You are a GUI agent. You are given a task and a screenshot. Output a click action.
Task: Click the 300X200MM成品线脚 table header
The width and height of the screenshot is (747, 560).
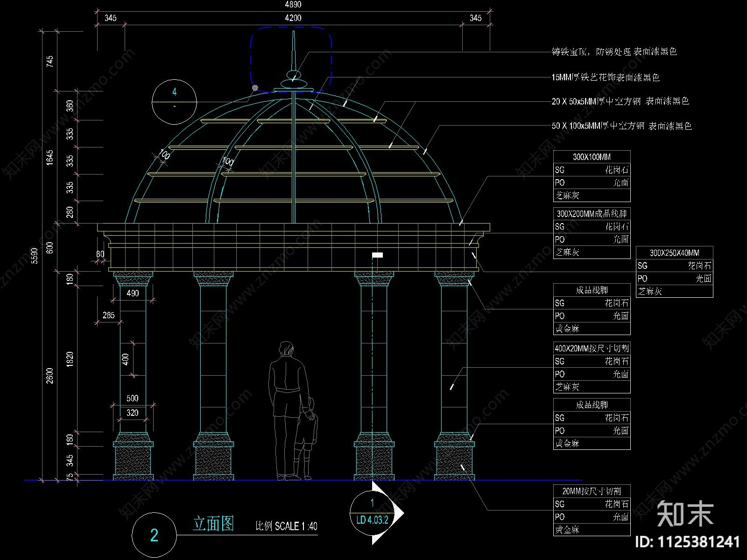592,214
